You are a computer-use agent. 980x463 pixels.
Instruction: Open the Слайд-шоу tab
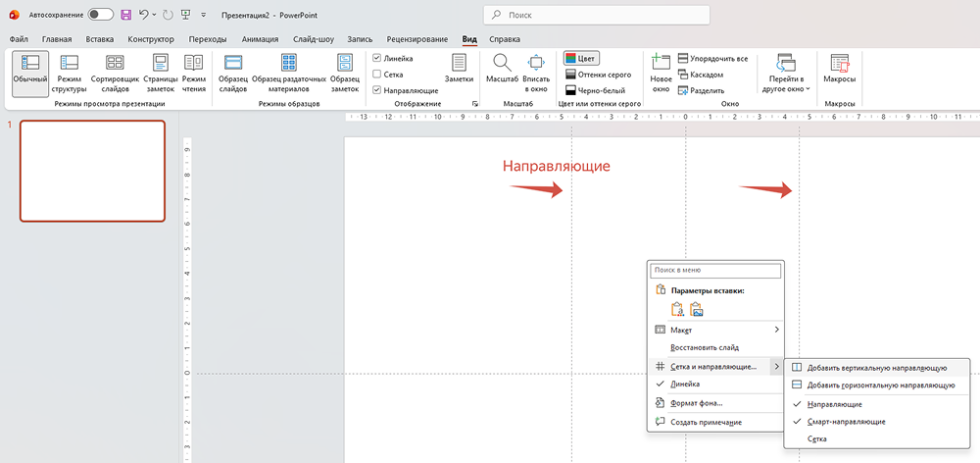[x=314, y=39]
